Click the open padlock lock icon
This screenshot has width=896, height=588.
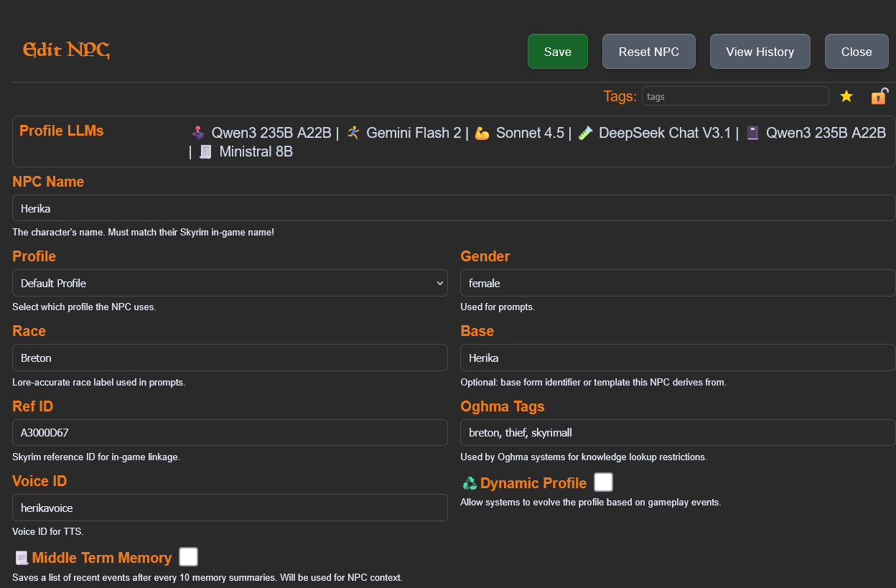click(879, 96)
